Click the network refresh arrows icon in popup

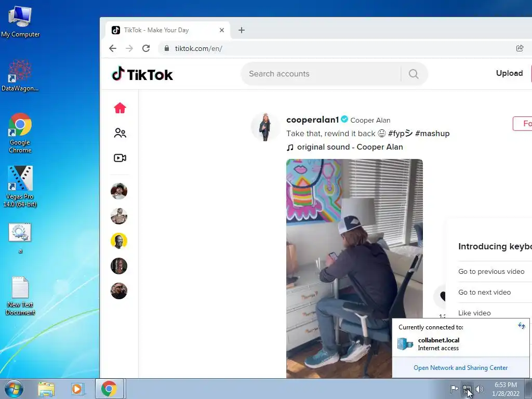click(522, 326)
